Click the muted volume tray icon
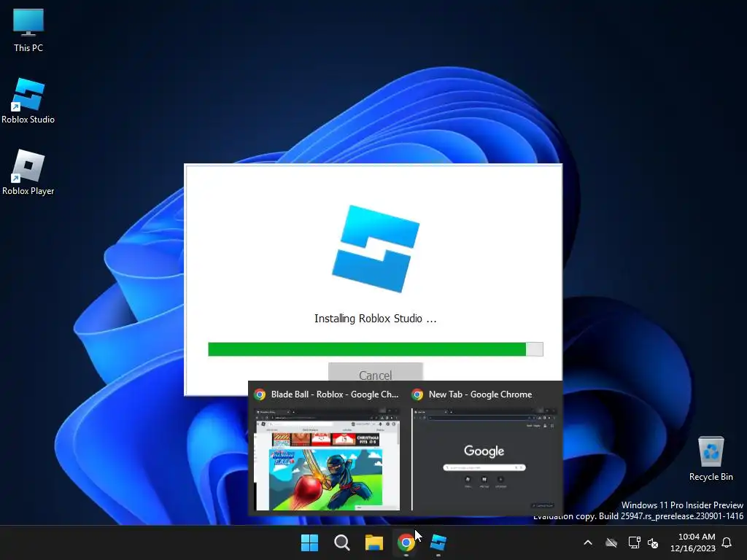Image resolution: width=747 pixels, height=560 pixels. [x=653, y=542]
